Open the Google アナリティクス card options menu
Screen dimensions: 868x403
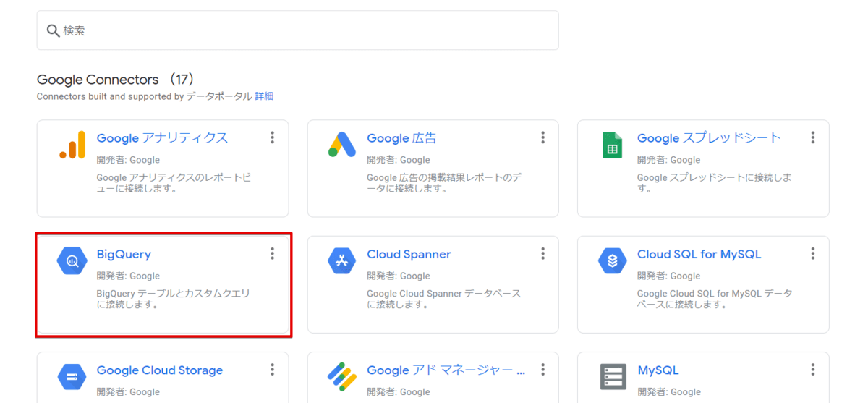273,137
